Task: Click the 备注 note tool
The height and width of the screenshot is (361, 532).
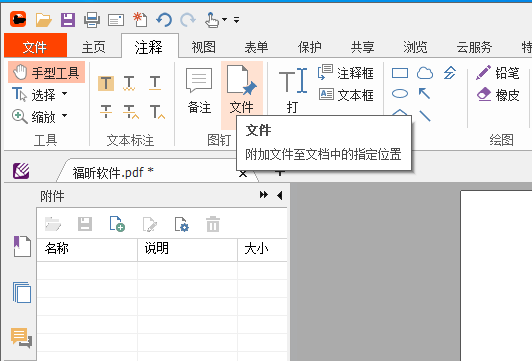Action: tap(199, 91)
